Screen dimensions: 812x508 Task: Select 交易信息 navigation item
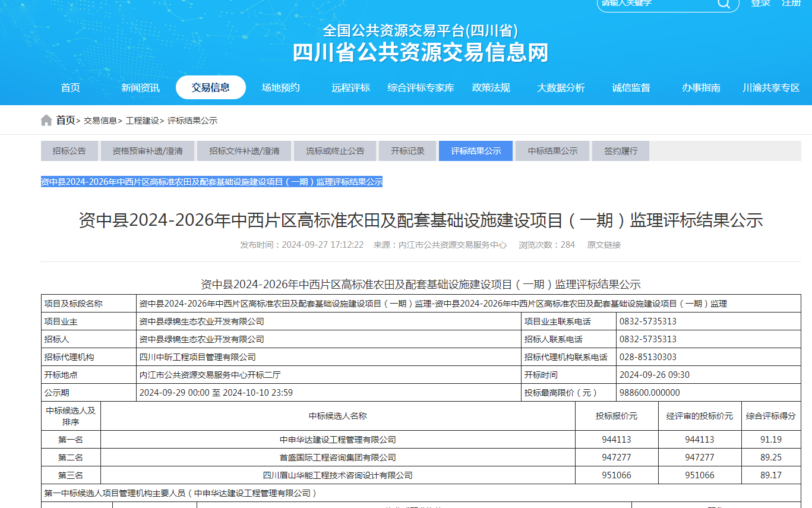click(210, 88)
